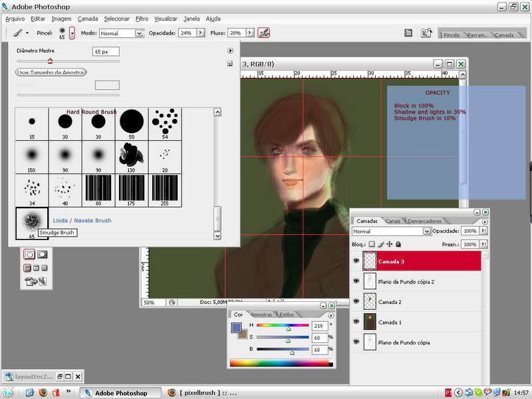Switch to the Canais tab

pos(393,220)
